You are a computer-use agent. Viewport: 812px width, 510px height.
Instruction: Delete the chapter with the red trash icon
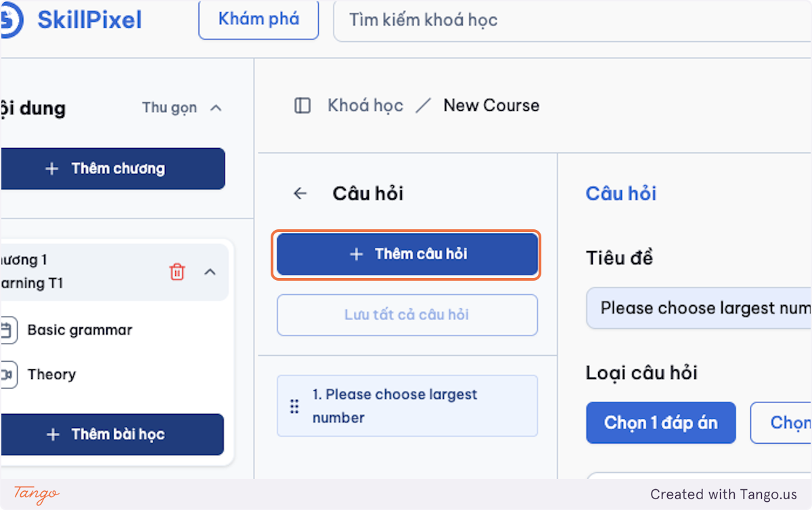pyautogui.click(x=177, y=272)
